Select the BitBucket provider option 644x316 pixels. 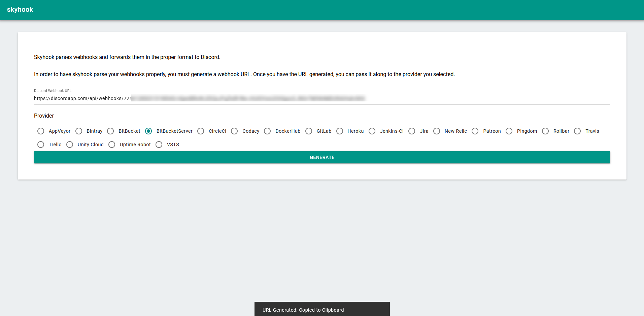[x=110, y=131]
